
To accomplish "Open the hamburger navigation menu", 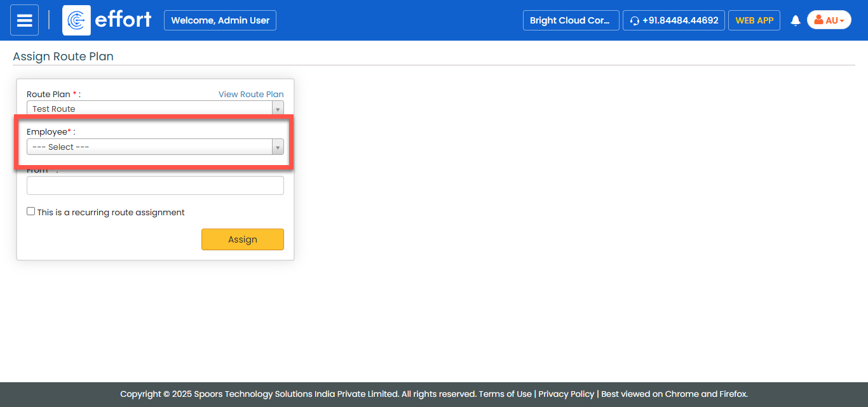I will [24, 20].
